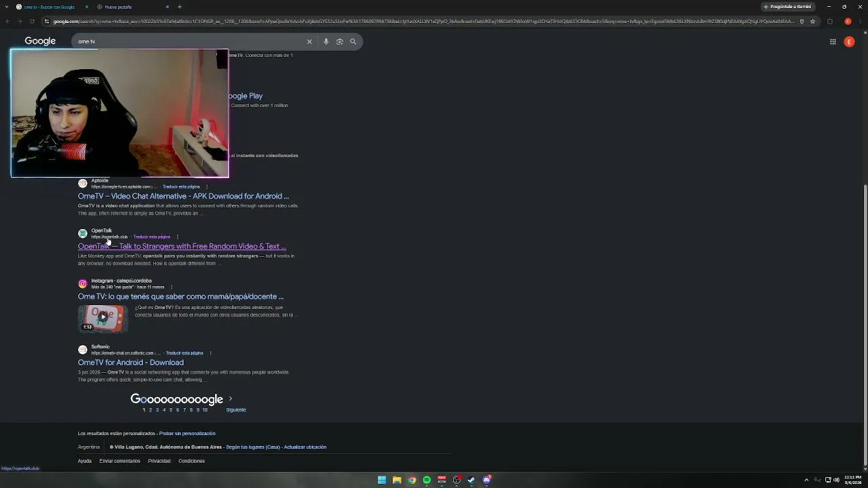Bookmark this page with the star icon
Image resolution: width=868 pixels, height=488 pixels.
pos(812,21)
